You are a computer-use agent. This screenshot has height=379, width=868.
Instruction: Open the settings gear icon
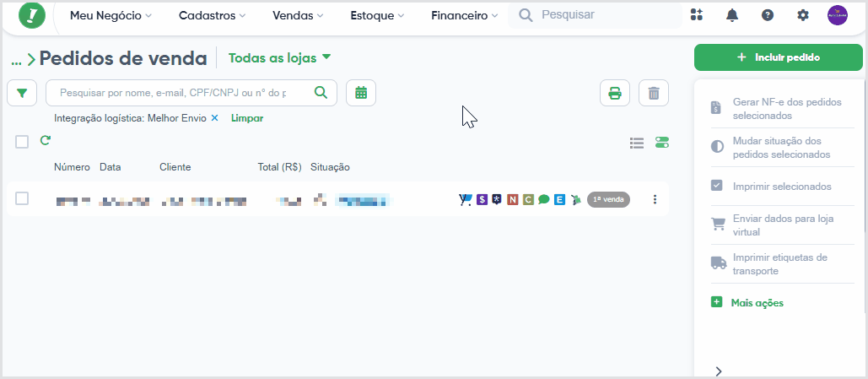click(803, 15)
